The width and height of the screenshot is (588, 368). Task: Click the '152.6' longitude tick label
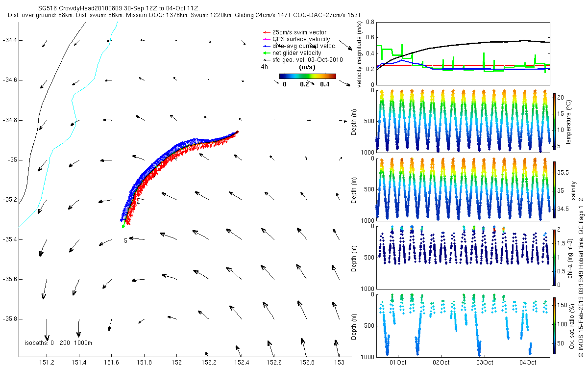tap(274, 363)
